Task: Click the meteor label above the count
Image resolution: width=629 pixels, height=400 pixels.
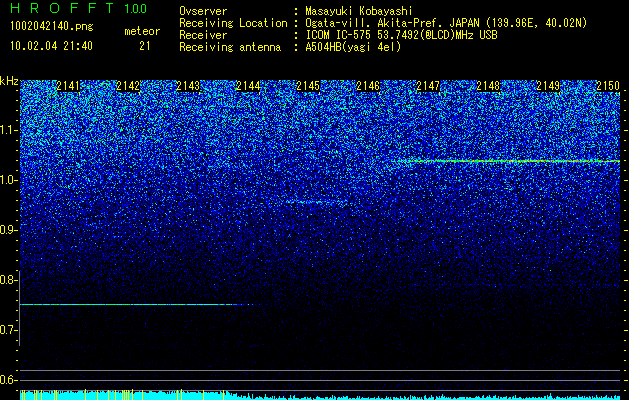Action: coord(142,31)
